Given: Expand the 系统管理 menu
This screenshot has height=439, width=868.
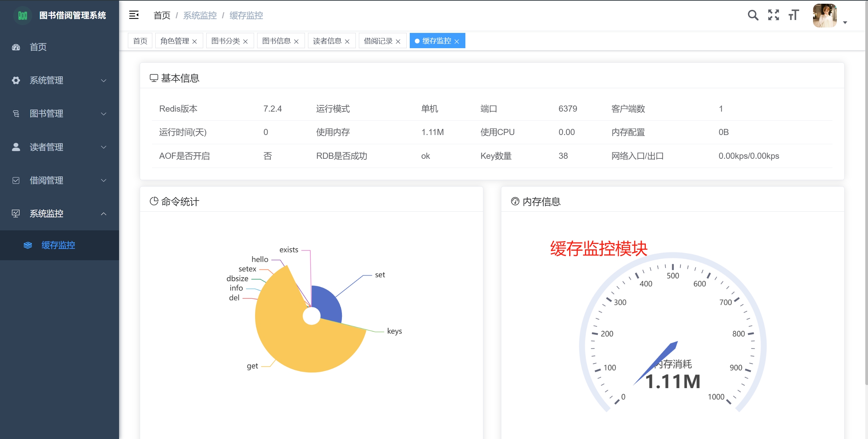Looking at the screenshot, I should tap(46, 80).
